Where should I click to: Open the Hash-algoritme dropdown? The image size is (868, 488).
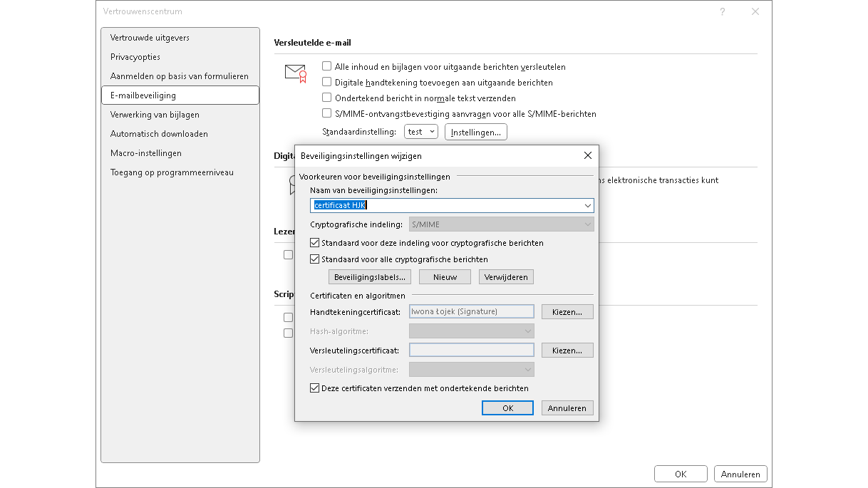(471, 331)
